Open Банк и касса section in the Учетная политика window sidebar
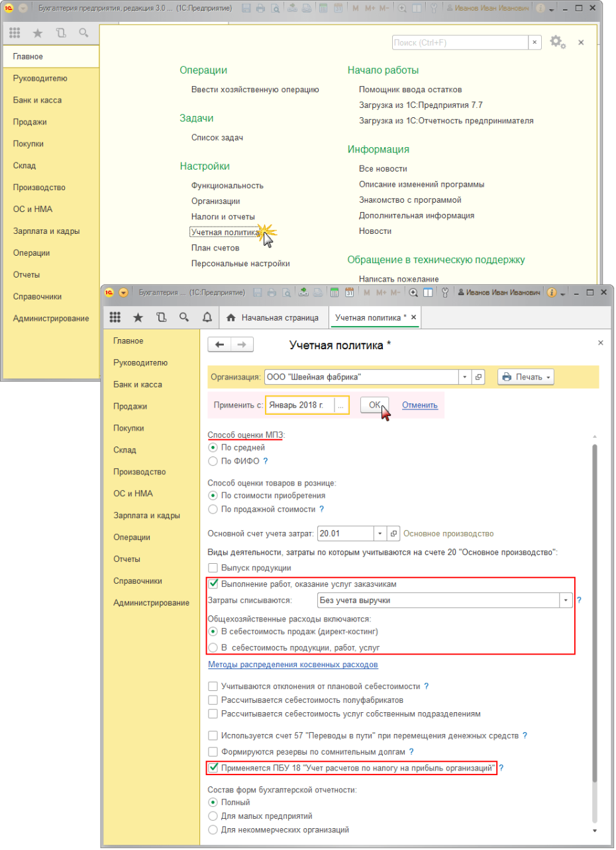Screen dimensions: 616x850 (138, 384)
